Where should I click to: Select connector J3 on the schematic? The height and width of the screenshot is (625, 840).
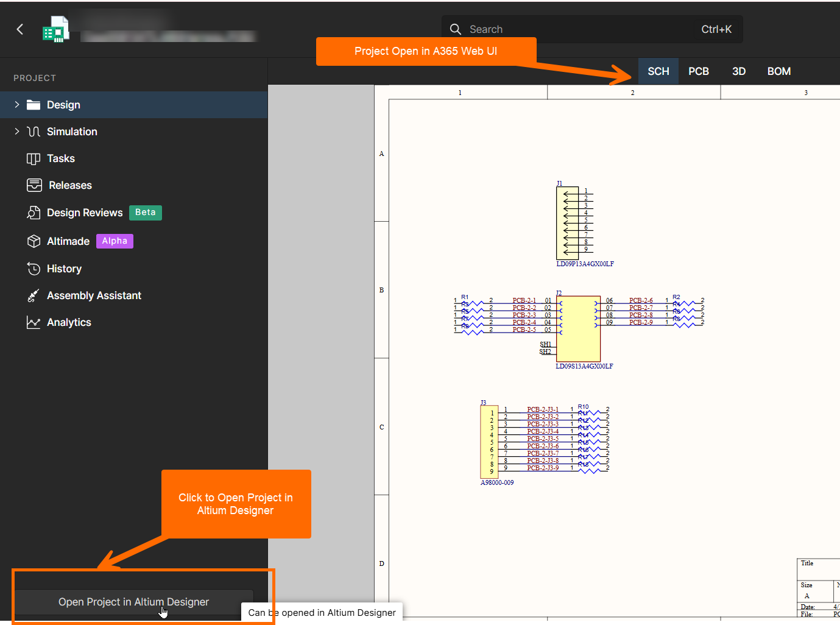pos(490,442)
